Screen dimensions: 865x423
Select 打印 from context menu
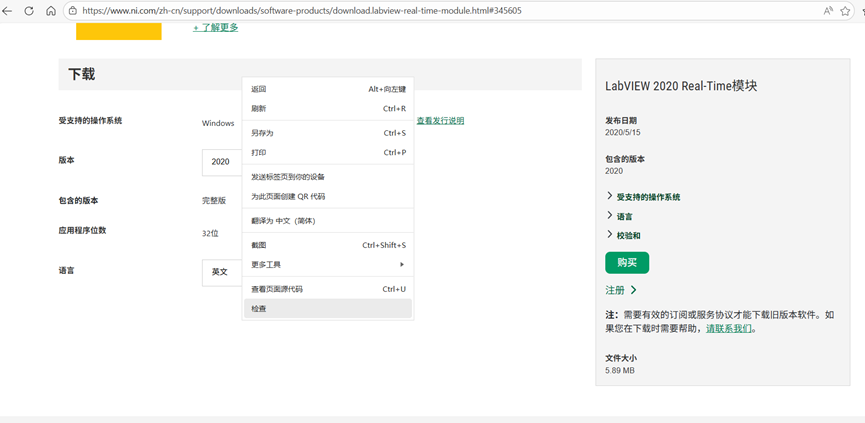click(328, 152)
